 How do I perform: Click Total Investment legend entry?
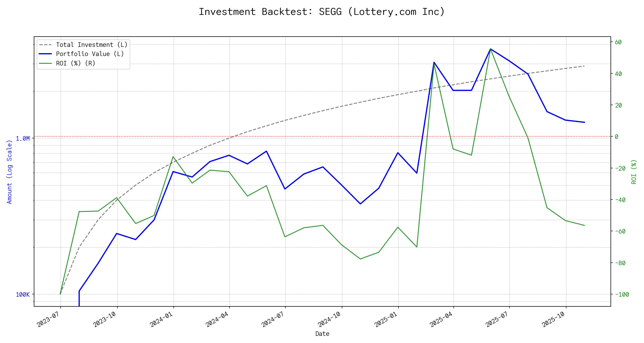pos(92,45)
